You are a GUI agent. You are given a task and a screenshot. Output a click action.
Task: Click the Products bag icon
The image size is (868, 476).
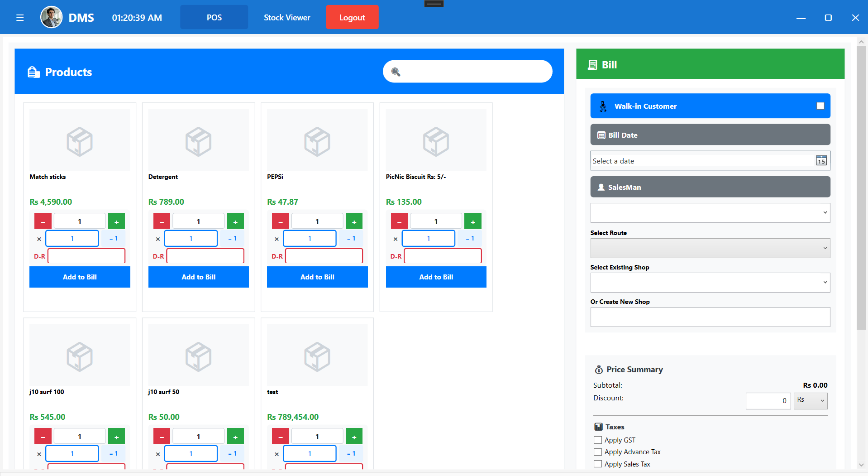[34, 72]
